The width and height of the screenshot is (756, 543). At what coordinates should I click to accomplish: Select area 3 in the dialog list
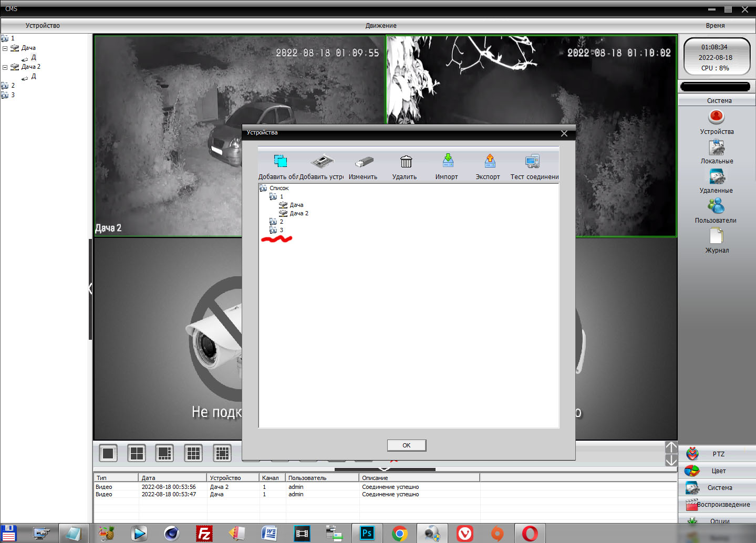[281, 230]
